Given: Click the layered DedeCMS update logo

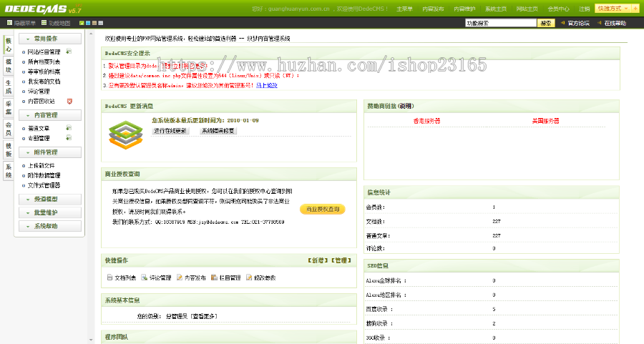Looking at the screenshot, I should (x=126, y=134).
